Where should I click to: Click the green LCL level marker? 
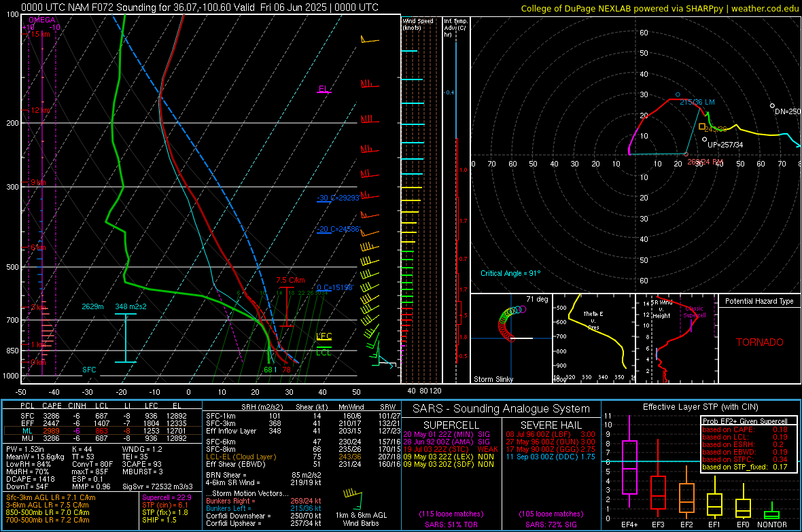(x=324, y=353)
